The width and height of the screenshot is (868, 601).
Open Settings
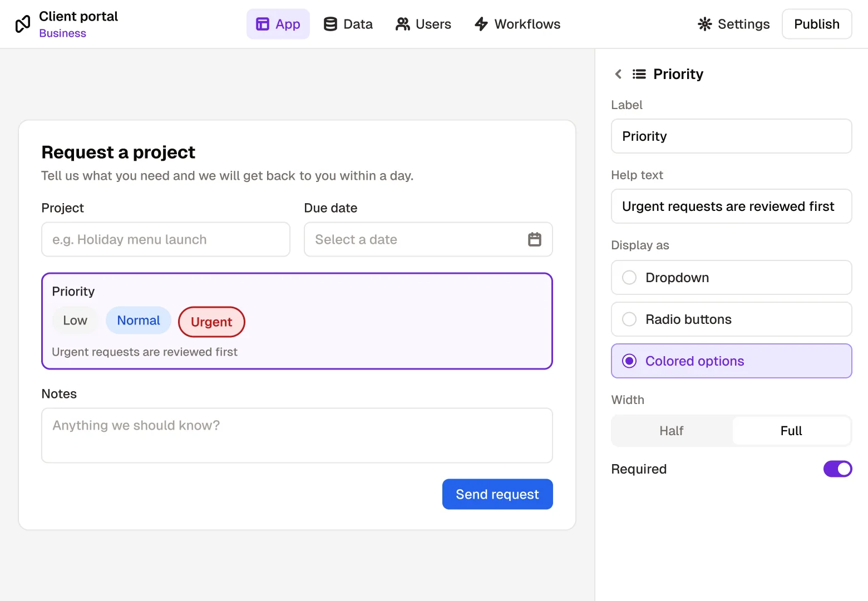coord(734,24)
